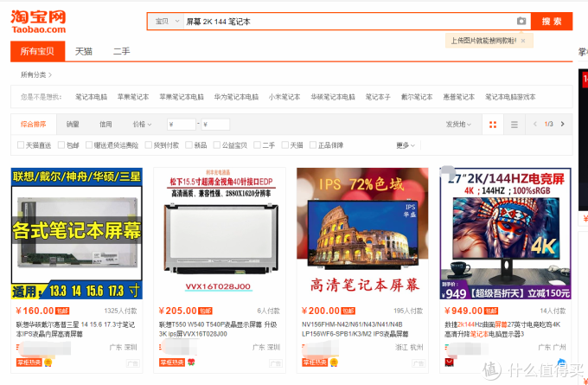
Task: Expand 所有分类 category breadcrumb
Action: [x=36, y=74]
